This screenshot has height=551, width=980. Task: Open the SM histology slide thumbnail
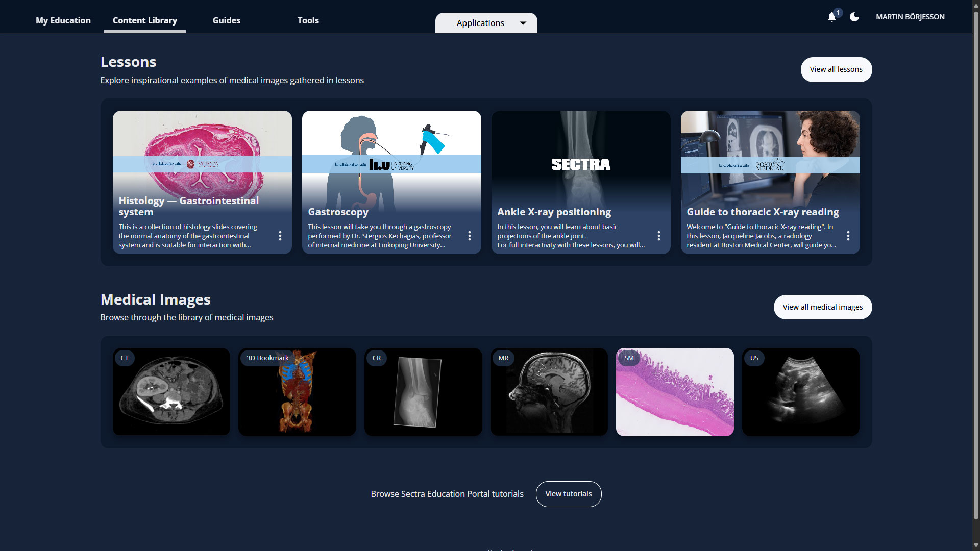675,392
